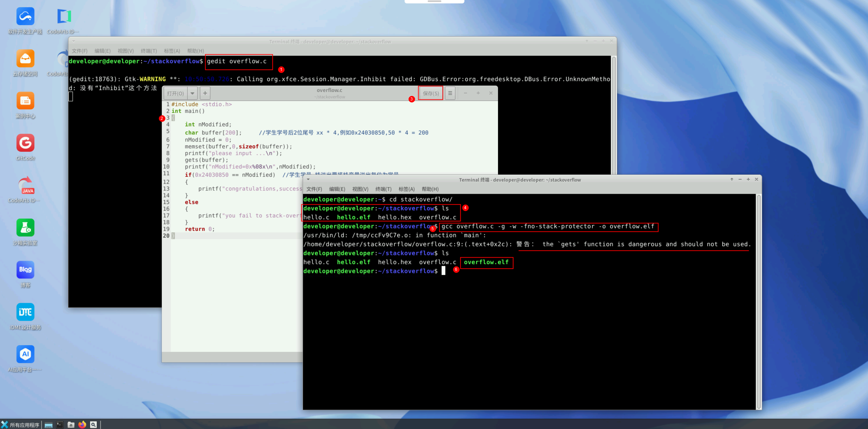
Task: Open the iDME设计服务 desktop icon
Action: coord(25,312)
